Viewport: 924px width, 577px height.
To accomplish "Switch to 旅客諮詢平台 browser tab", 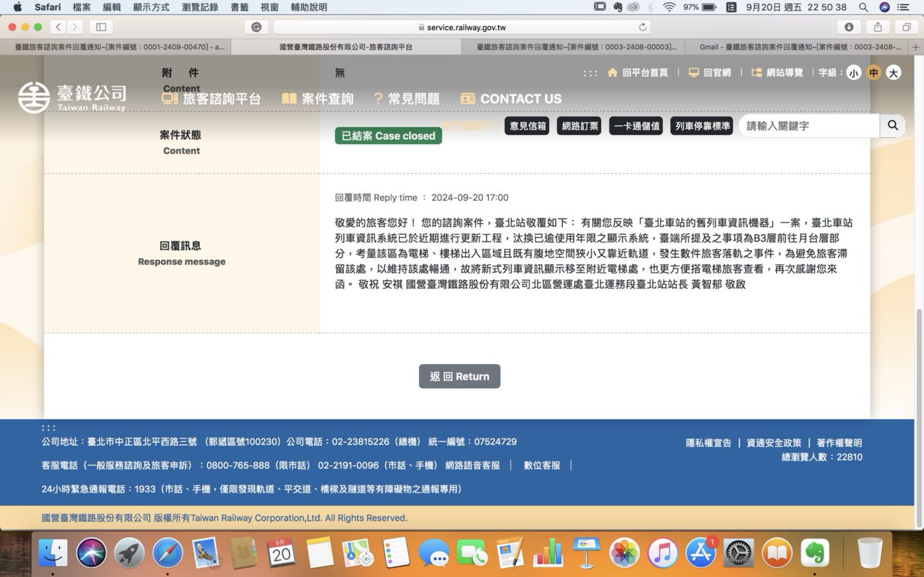I will click(x=346, y=47).
